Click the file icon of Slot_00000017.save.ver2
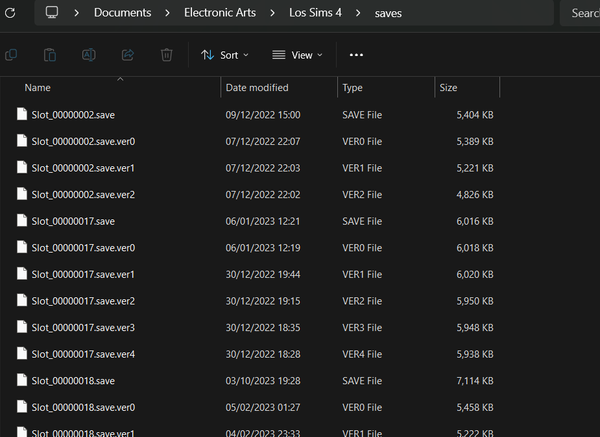This screenshot has width=600, height=437. click(x=22, y=300)
